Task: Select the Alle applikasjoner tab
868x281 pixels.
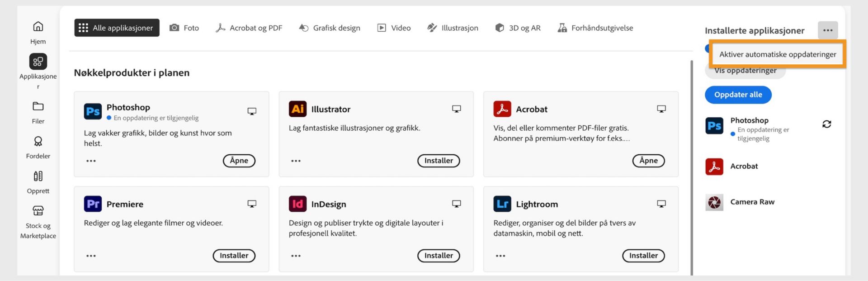Action: (117, 28)
